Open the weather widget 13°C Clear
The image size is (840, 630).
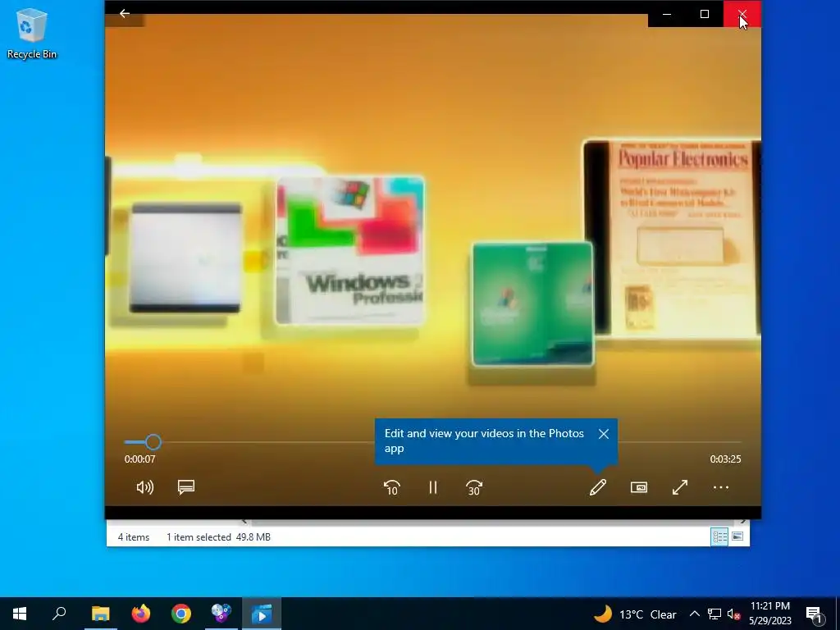click(636, 614)
